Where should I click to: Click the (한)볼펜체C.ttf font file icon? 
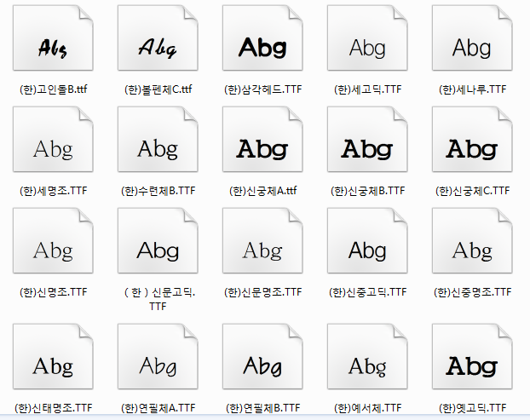tap(158, 37)
